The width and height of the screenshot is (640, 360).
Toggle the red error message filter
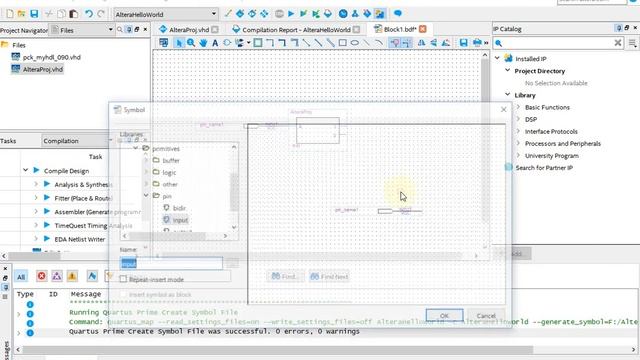pos(41,276)
